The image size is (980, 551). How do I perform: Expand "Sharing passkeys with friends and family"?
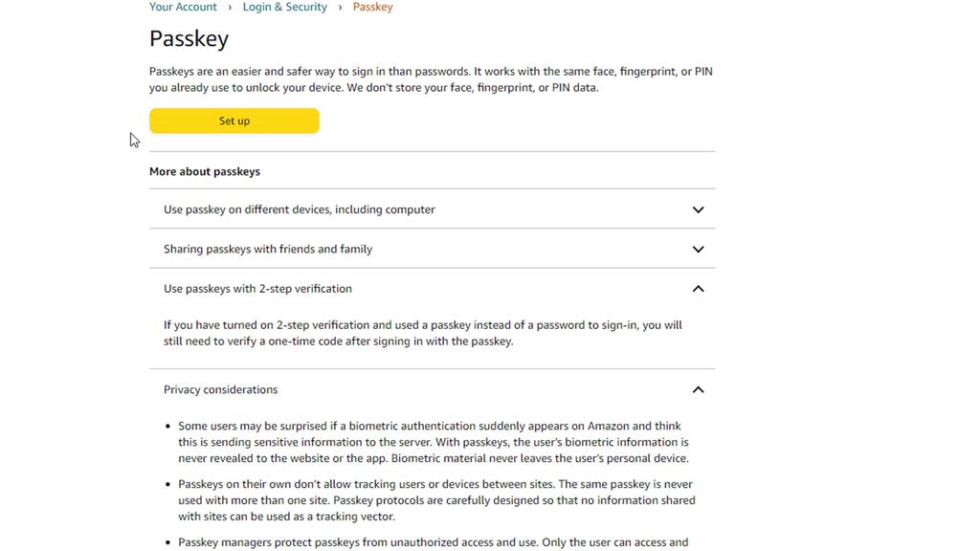coord(268,249)
